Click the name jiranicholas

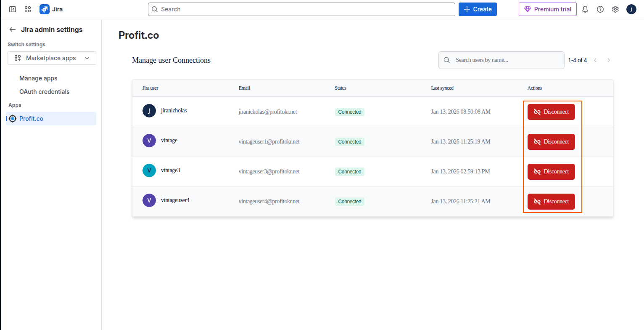(x=174, y=110)
